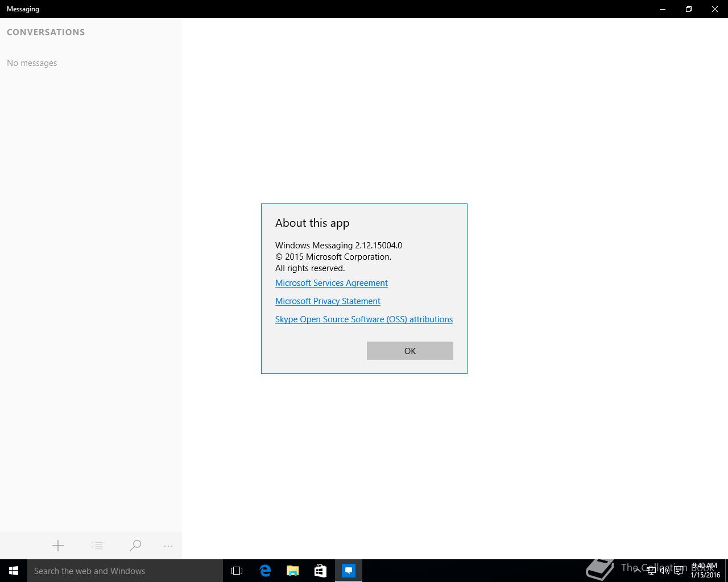Restore down the Messaging window
The height and width of the screenshot is (582, 728).
[x=689, y=9]
